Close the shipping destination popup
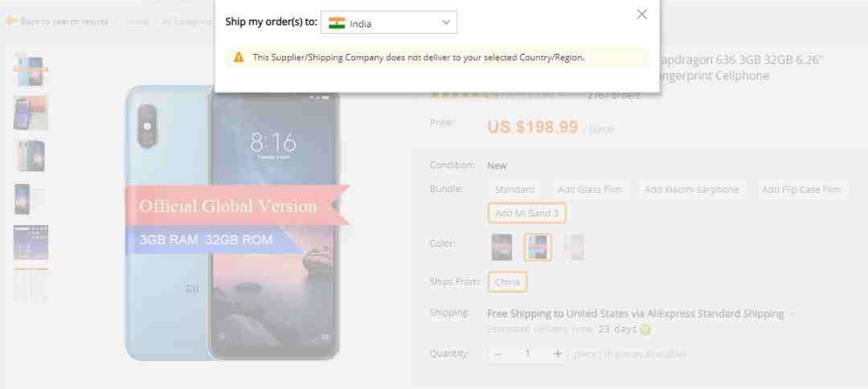Image resolution: width=868 pixels, height=389 pixels. tap(641, 14)
